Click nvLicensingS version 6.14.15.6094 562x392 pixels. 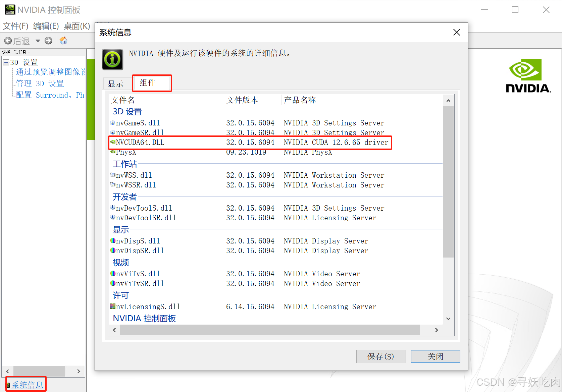[x=250, y=307]
